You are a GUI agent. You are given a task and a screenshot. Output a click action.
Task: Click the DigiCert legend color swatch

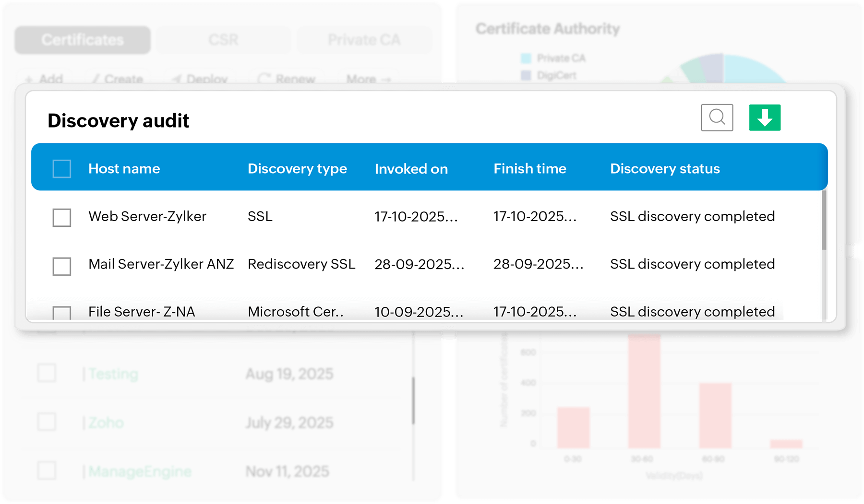pyautogui.click(x=526, y=75)
